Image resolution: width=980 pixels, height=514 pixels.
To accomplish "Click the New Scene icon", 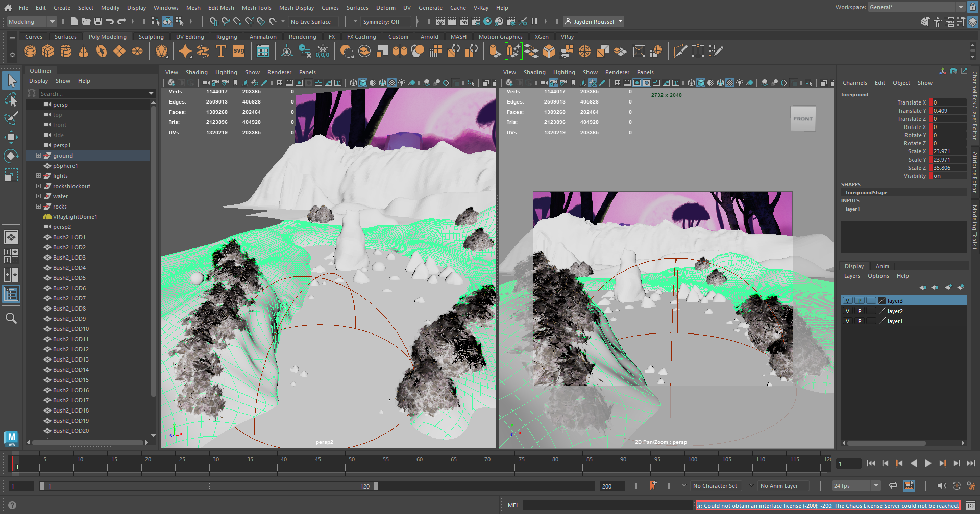I will pyautogui.click(x=75, y=21).
